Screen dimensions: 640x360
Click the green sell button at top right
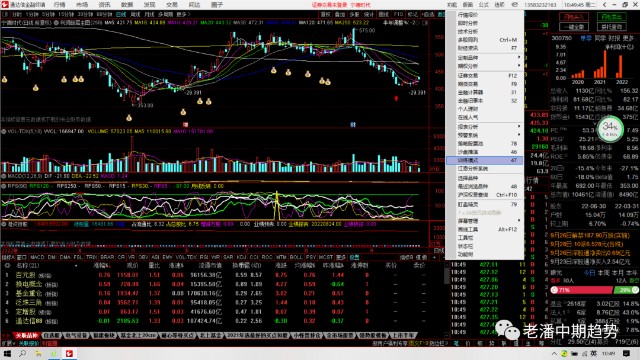(611, 17)
